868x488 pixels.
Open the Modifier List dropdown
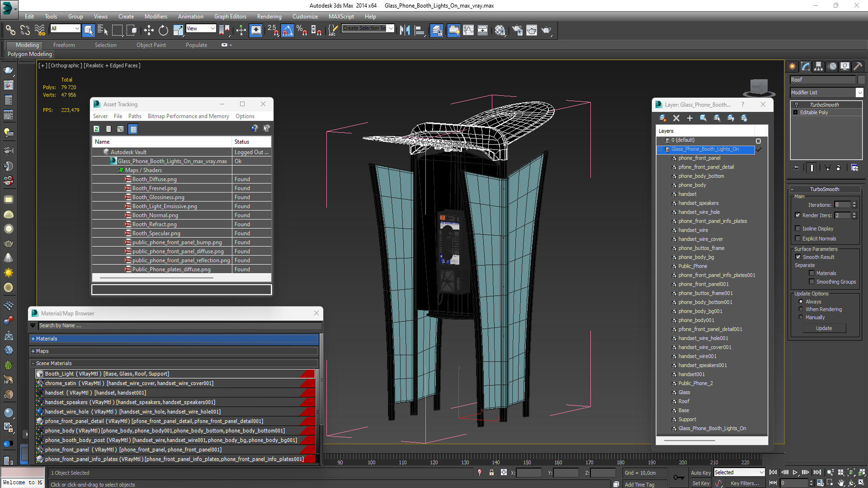[x=826, y=92]
